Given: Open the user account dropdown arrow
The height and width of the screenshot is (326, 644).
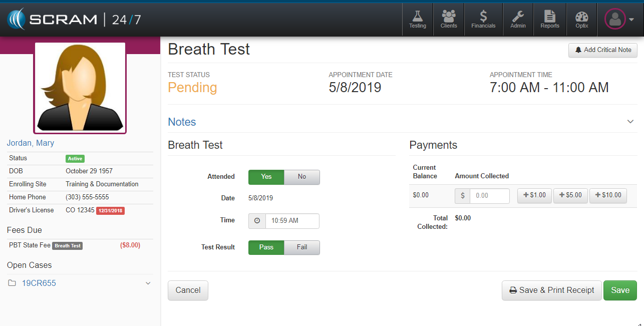Looking at the screenshot, I should (631, 20).
